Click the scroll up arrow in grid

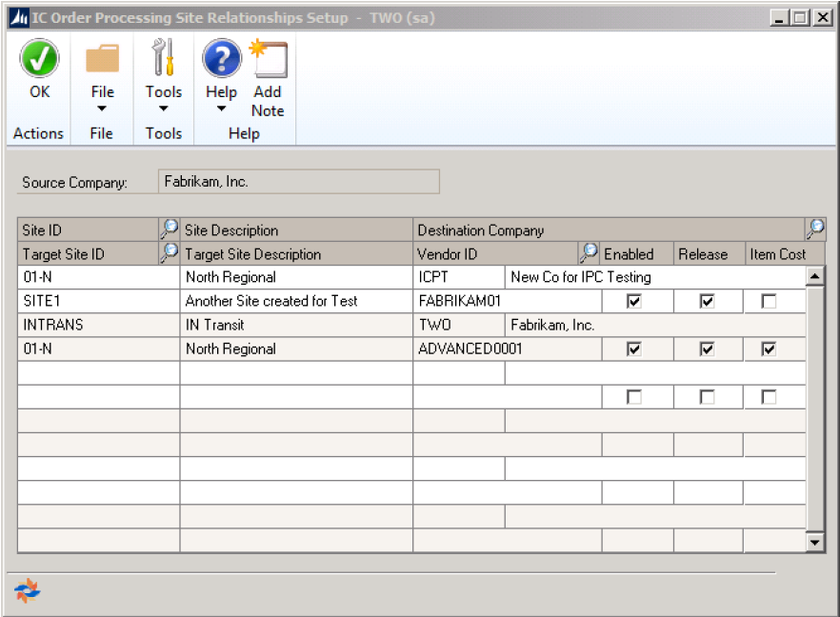pos(815,276)
